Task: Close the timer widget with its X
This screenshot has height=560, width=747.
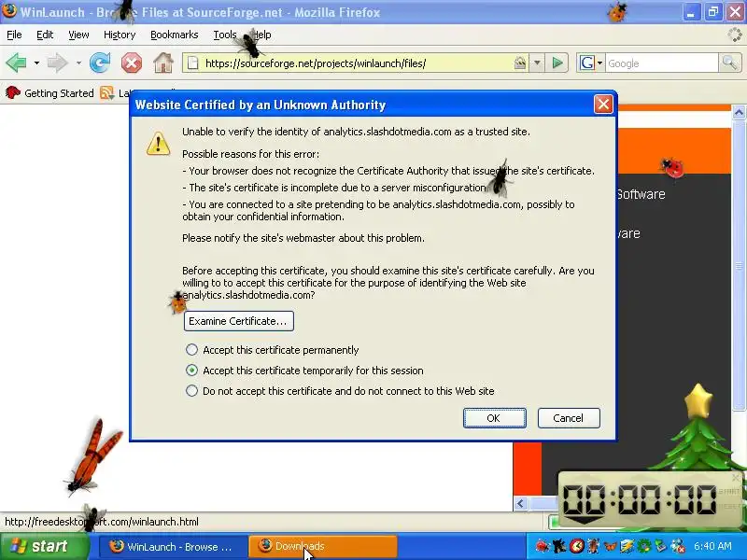Action: point(736,477)
